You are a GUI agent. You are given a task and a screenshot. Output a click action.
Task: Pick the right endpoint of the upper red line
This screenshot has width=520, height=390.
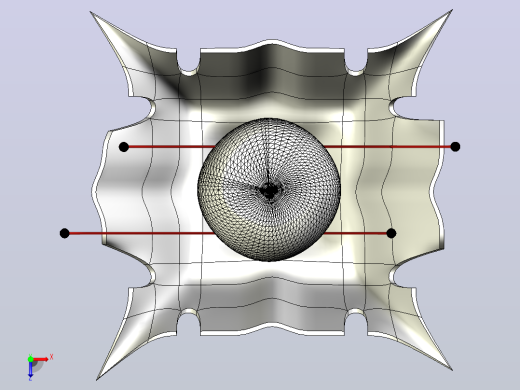(x=455, y=146)
